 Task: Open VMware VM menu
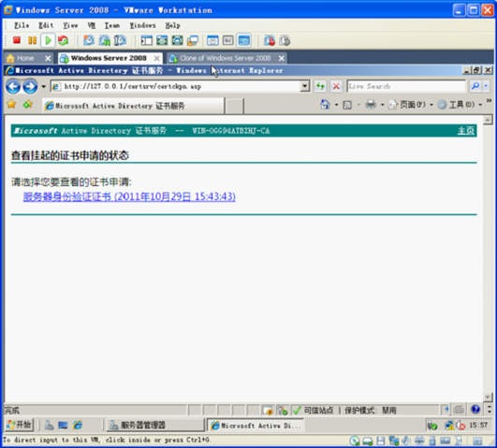tap(92, 25)
